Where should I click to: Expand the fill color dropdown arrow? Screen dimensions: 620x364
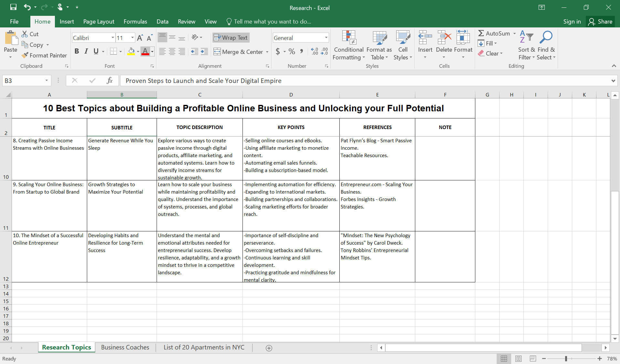click(x=138, y=52)
